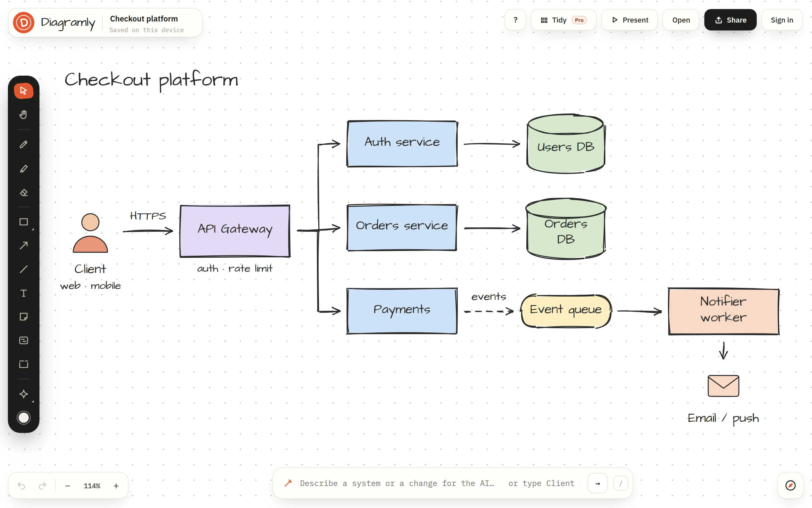This screenshot has height=508, width=812.
Task: Select the arrow connector tool
Action: [x=23, y=246]
